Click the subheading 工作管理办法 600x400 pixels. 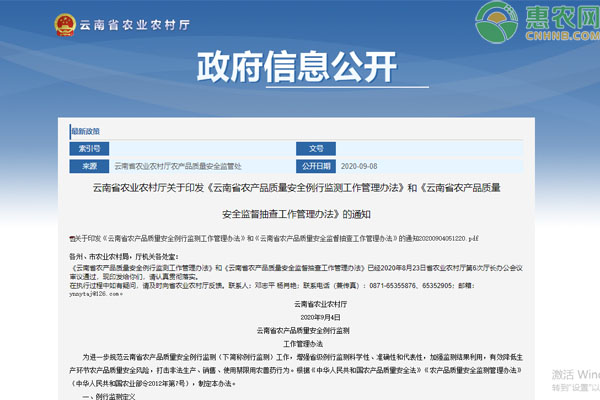pos(303,344)
